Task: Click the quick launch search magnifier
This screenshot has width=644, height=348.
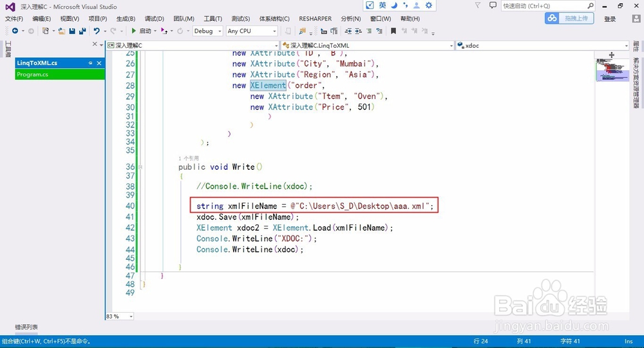Action: point(590,6)
